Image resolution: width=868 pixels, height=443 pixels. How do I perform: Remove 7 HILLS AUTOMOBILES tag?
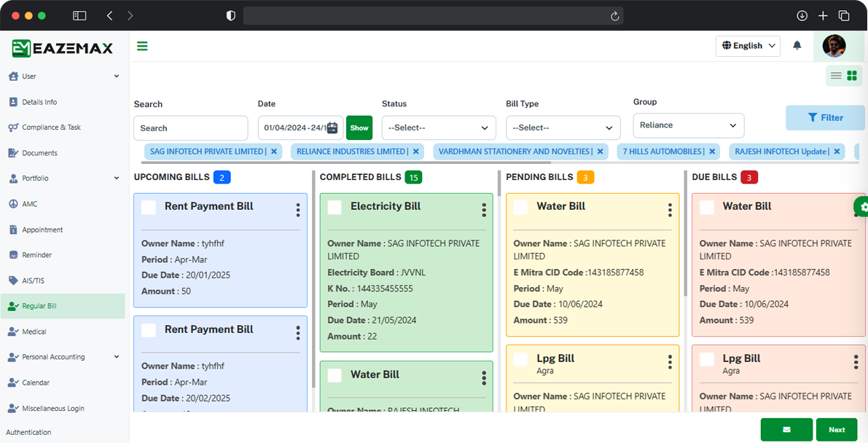point(712,151)
